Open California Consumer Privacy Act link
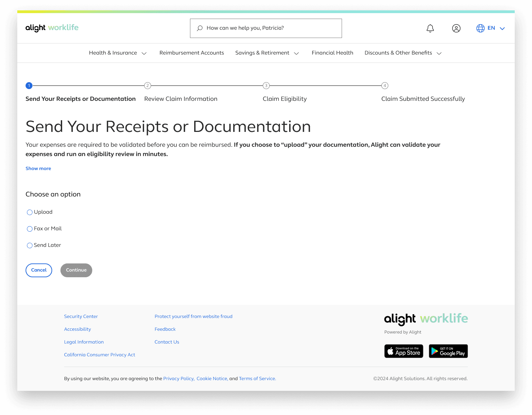Viewport: 532px width, 415px height. 99,355
